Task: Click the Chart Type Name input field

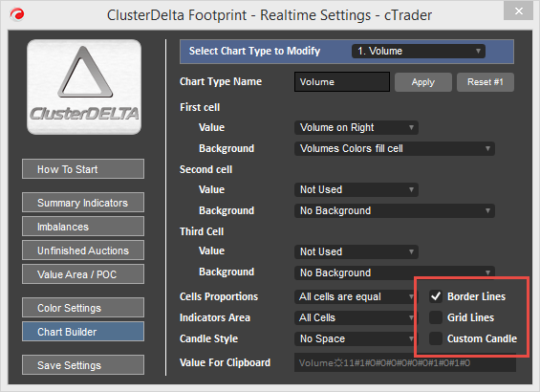Action: click(342, 81)
